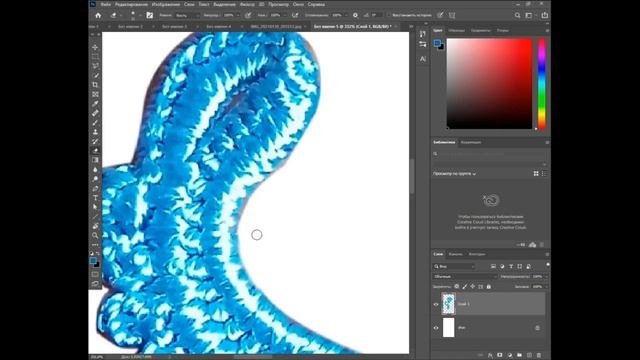Toggle type layer filter

(511, 266)
